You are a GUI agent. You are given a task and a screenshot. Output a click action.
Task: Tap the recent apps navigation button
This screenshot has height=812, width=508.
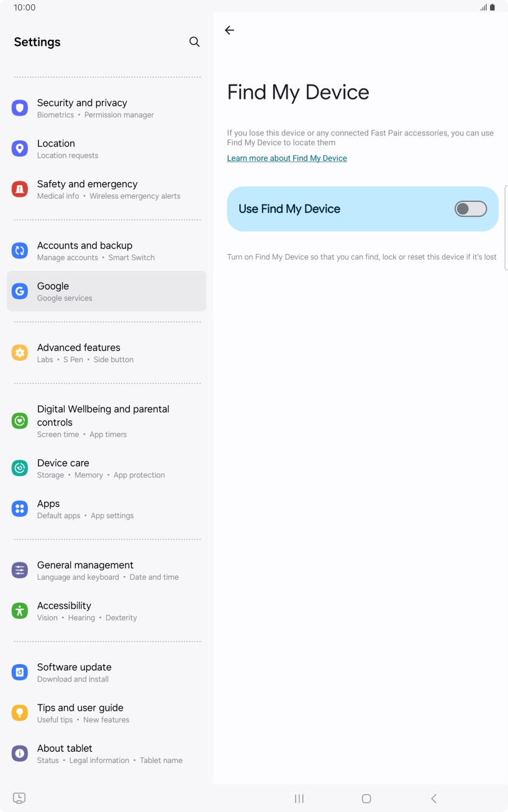(299, 798)
